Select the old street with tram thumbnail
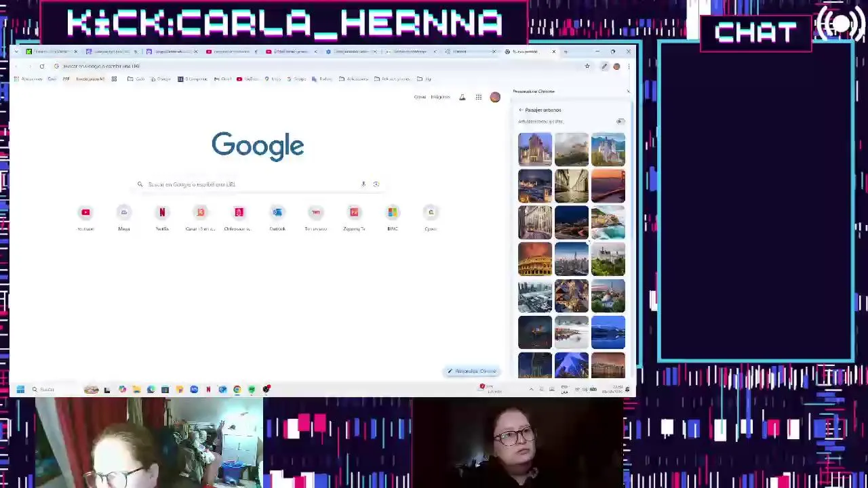 click(x=535, y=223)
